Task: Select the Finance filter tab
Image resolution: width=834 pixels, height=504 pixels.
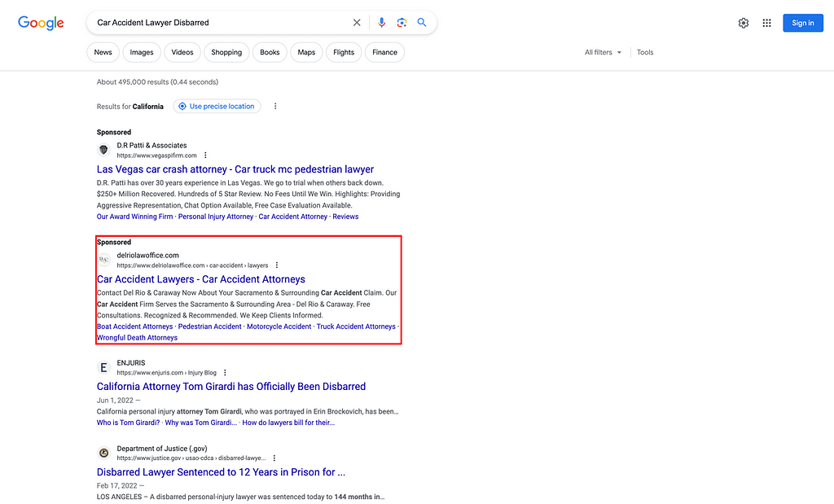Action: pos(384,52)
